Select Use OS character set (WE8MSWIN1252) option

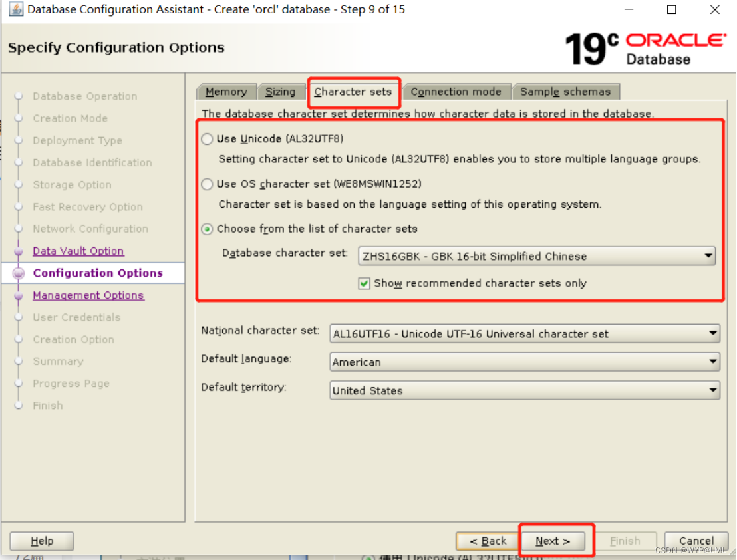pyautogui.click(x=207, y=184)
